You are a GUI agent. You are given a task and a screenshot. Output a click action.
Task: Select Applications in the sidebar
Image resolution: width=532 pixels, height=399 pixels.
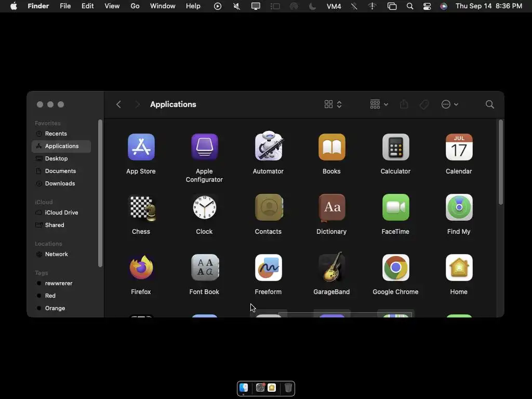pyautogui.click(x=61, y=146)
